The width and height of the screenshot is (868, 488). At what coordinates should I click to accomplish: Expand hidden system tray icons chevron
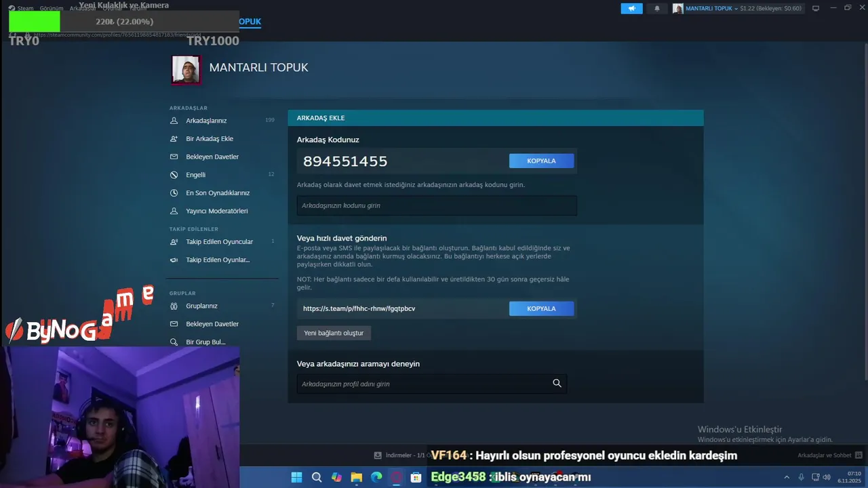coord(787,477)
